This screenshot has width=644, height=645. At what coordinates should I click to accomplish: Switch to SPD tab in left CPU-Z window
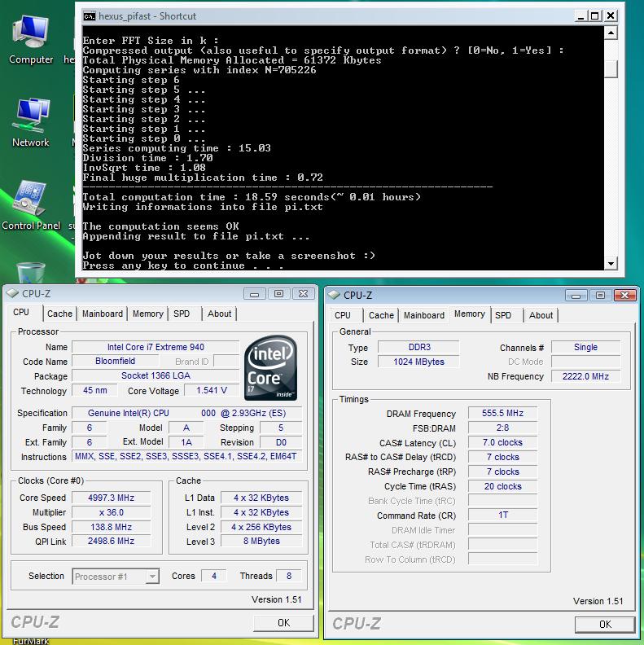point(182,314)
